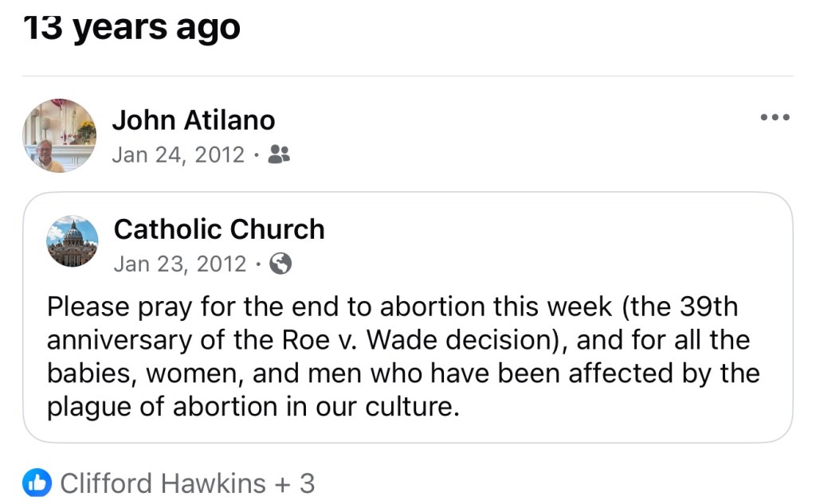Click the '13 years ago' memory heading

[x=131, y=28]
